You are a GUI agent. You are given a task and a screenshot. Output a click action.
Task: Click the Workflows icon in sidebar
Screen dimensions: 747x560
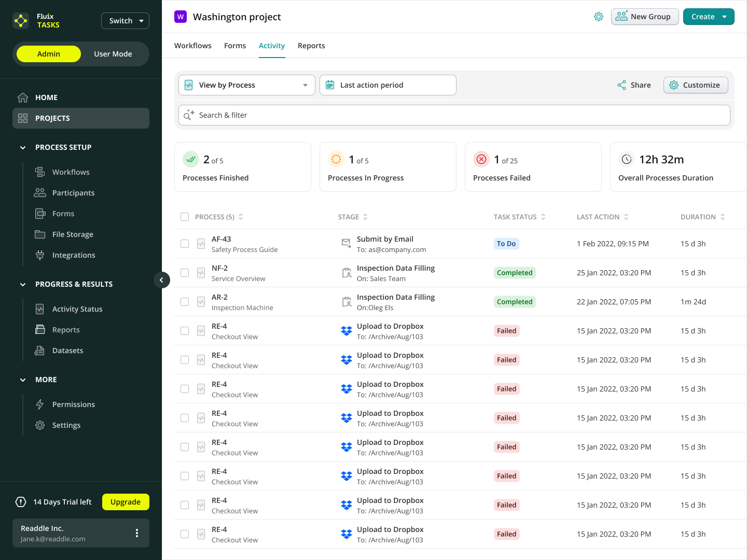coord(40,172)
